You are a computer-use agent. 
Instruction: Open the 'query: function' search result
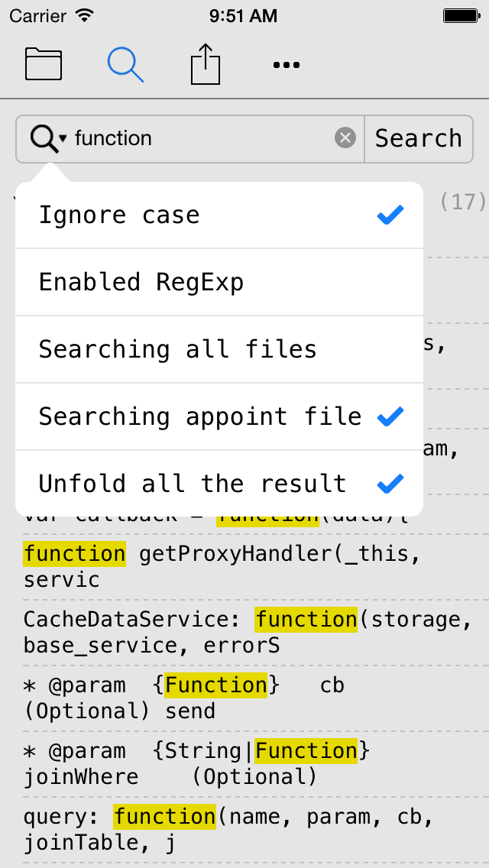pyautogui.click(x=244, y=830)
